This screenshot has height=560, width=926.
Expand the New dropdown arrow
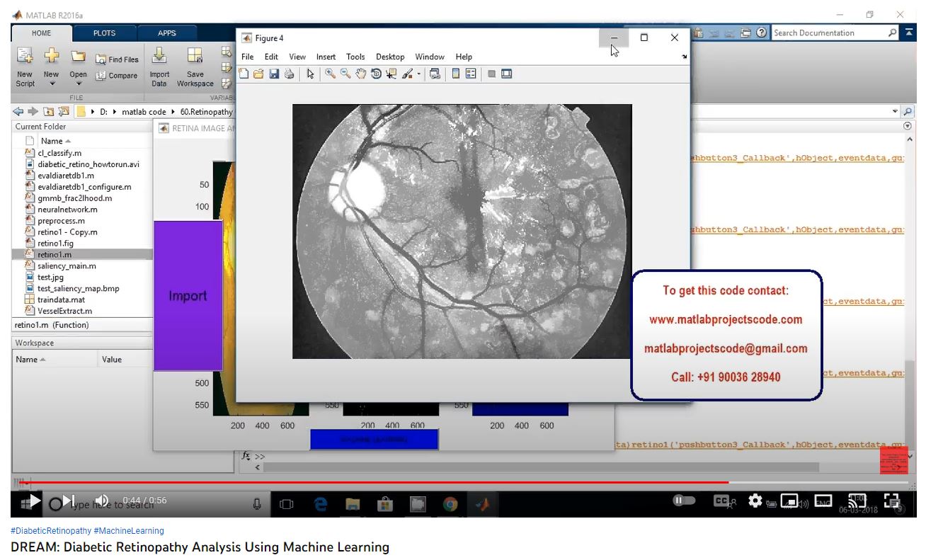click(52, 84)
